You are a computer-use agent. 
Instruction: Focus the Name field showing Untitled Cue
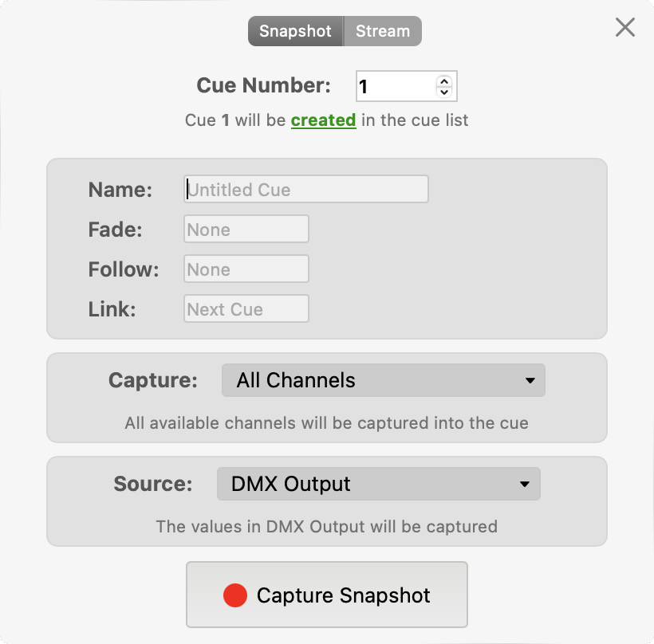[x=306, y=190]
